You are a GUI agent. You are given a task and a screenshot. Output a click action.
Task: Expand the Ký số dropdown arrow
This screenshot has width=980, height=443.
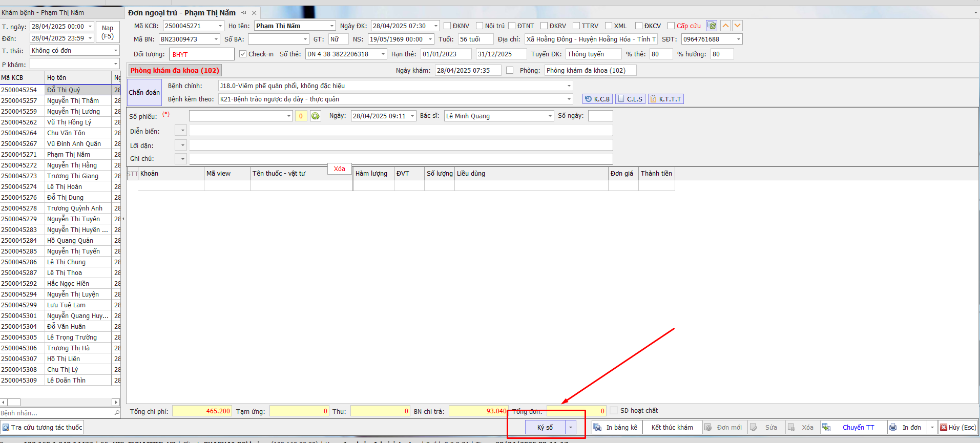(571, 427)
